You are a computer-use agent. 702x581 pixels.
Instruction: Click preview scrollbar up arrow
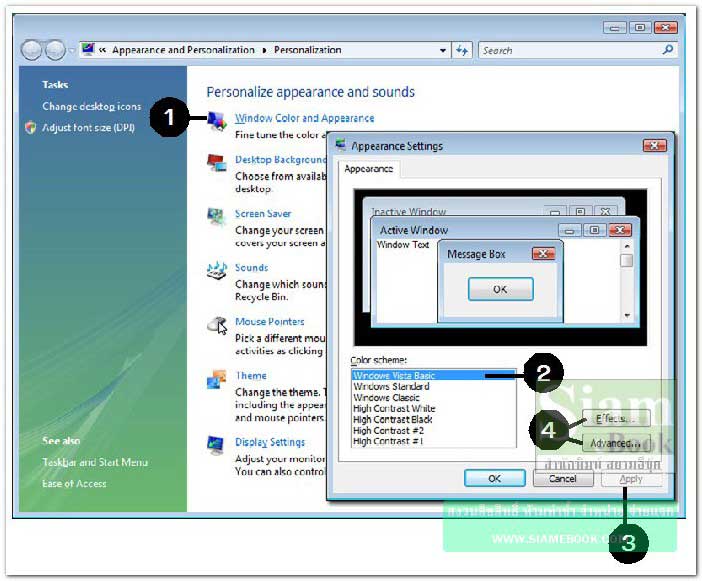pos(627,246)
